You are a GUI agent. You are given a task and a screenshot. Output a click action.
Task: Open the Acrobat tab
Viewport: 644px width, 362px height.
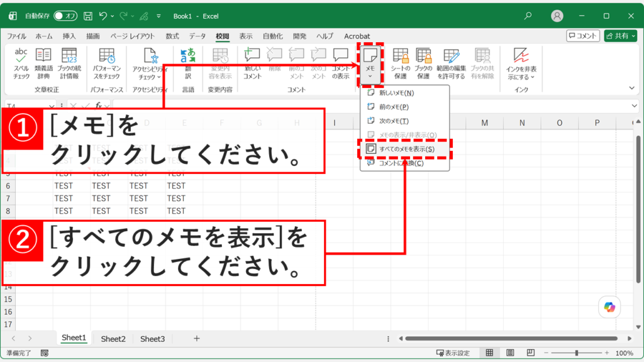pos(357,36)
